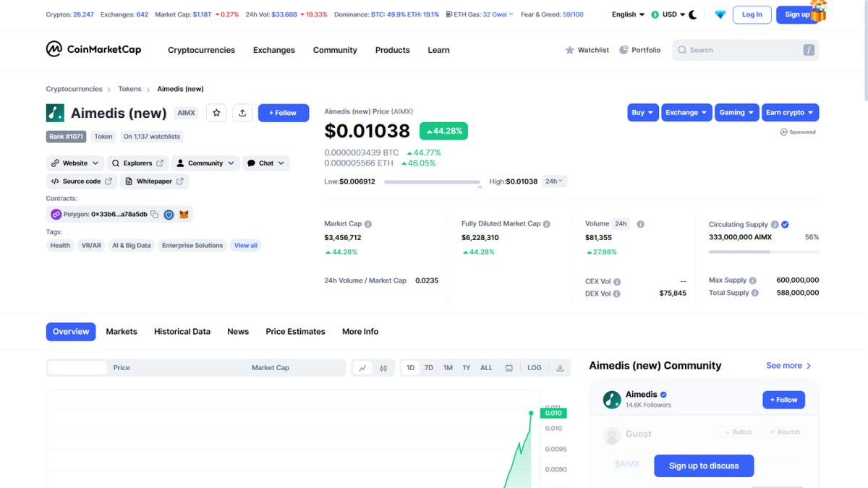
Task: Click Volume info icon
Action: tap(641, 224)
